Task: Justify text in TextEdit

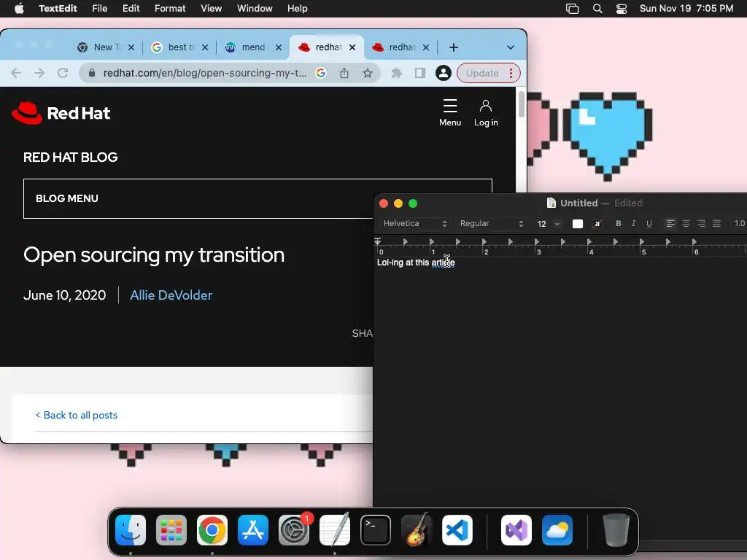Action: [716, 223]
